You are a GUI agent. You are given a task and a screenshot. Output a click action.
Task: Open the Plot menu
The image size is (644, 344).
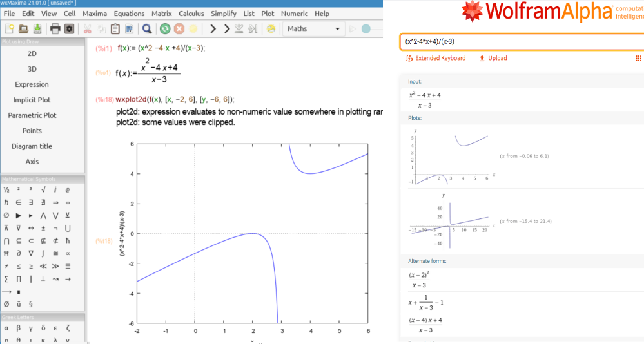coord(268,14)
